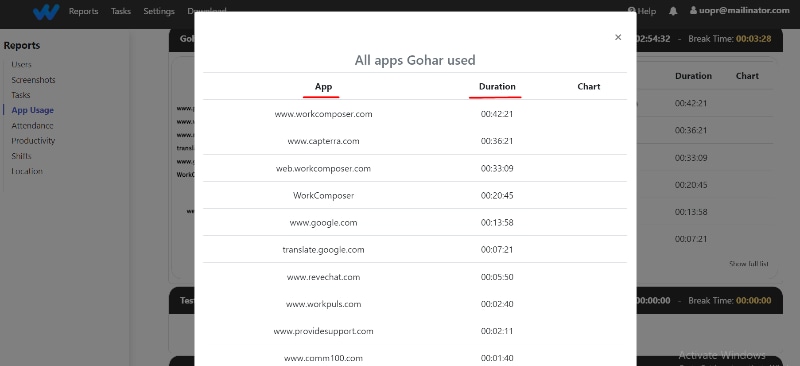Click the Break Time 00:00:00 value
The image size is (800, 366).
pyautogui.click(x=753, y=300)
